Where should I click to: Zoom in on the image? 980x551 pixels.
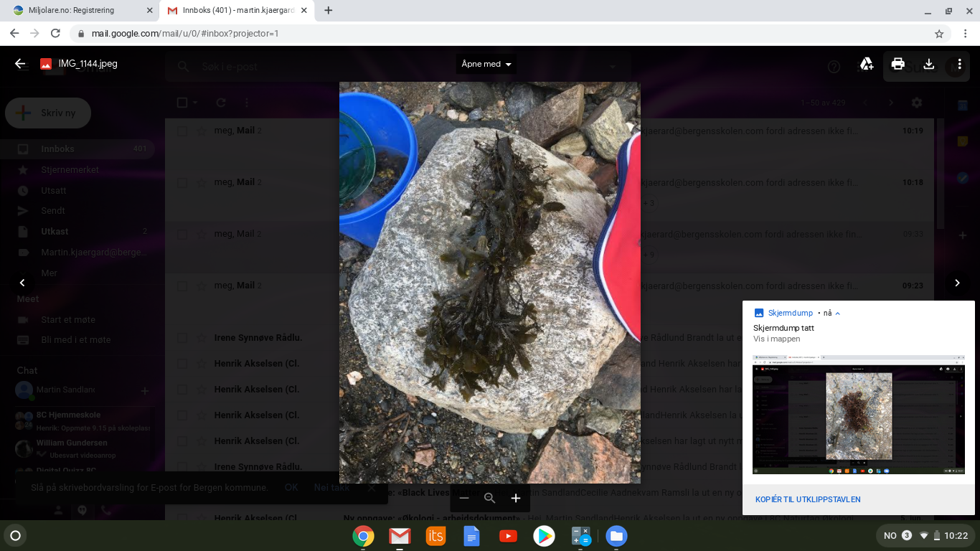pyautogui.click(x=516, y=498)
